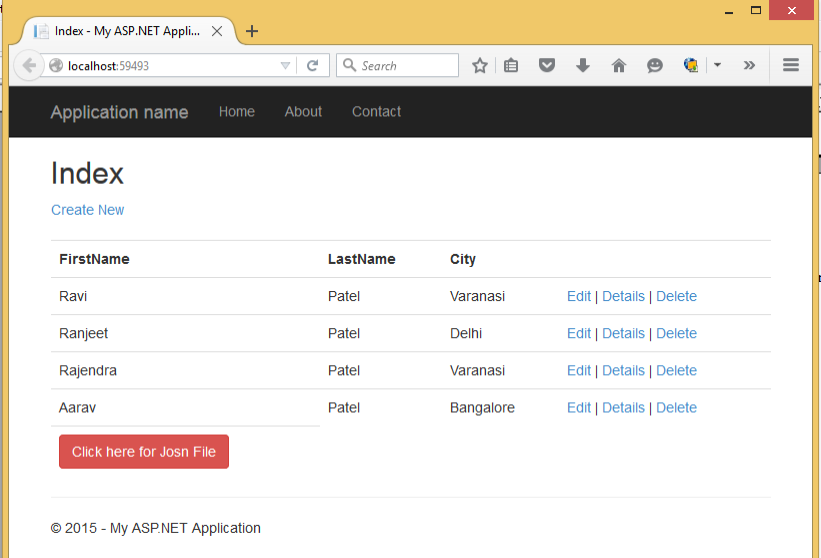Viewport: 821px width, 558px height.
Task: Open a new browser tab
Action: (252, 31)
